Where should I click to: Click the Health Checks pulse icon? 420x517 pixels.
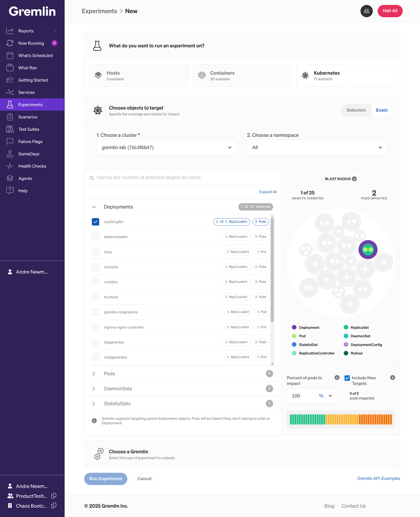[10, 166]
